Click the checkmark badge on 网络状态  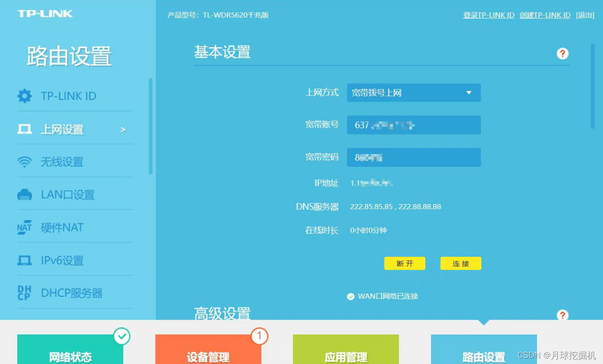(122, 337)
